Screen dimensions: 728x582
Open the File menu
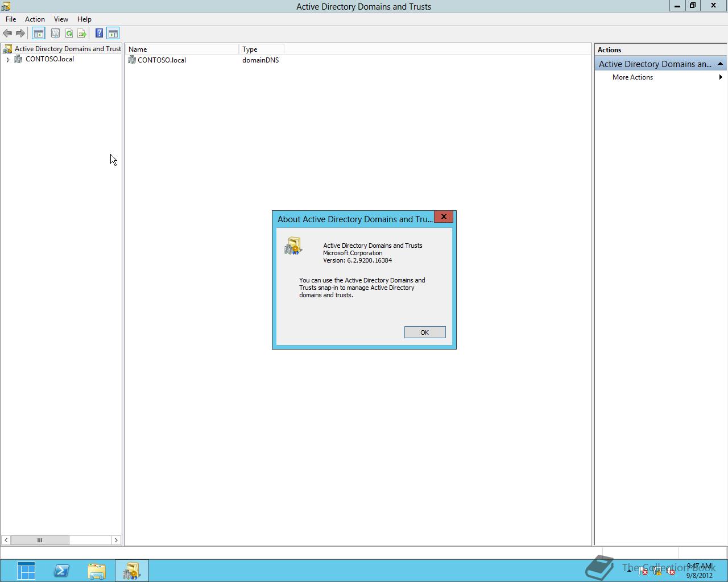click(x=11, y=19)
